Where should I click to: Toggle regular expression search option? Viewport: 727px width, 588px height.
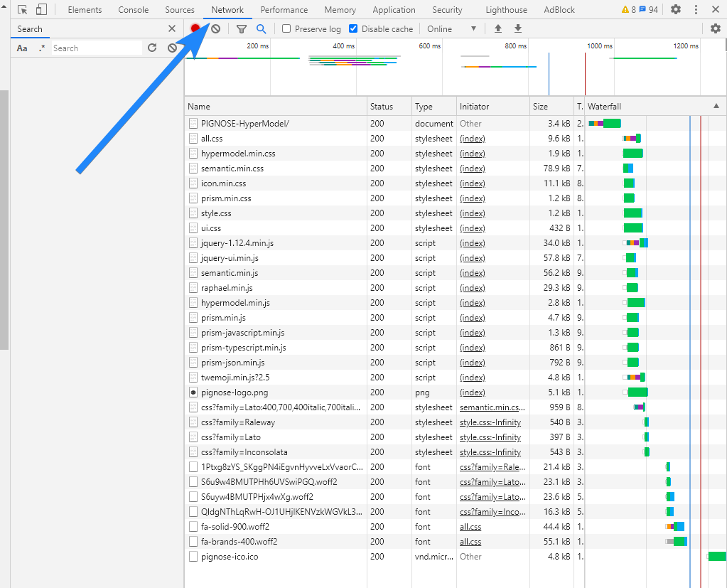(x=42, y=48)
